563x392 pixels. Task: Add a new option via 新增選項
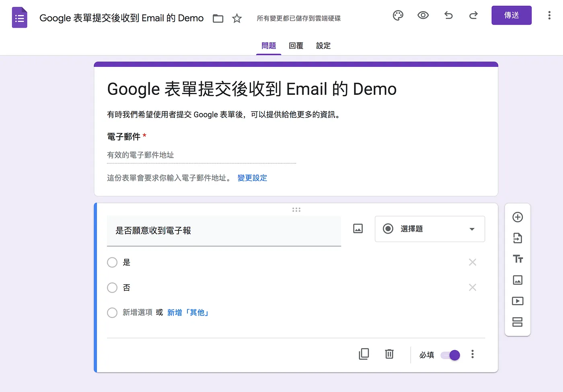point(138,313)
